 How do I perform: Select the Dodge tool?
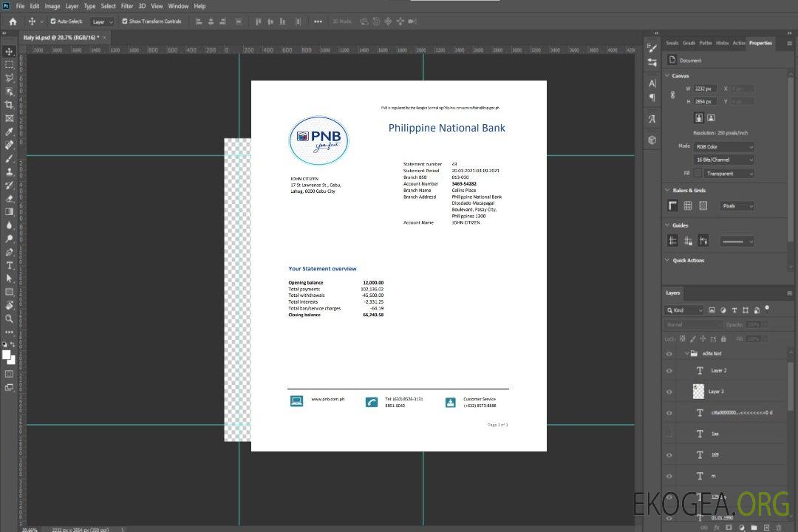click(x=9, y=238)
